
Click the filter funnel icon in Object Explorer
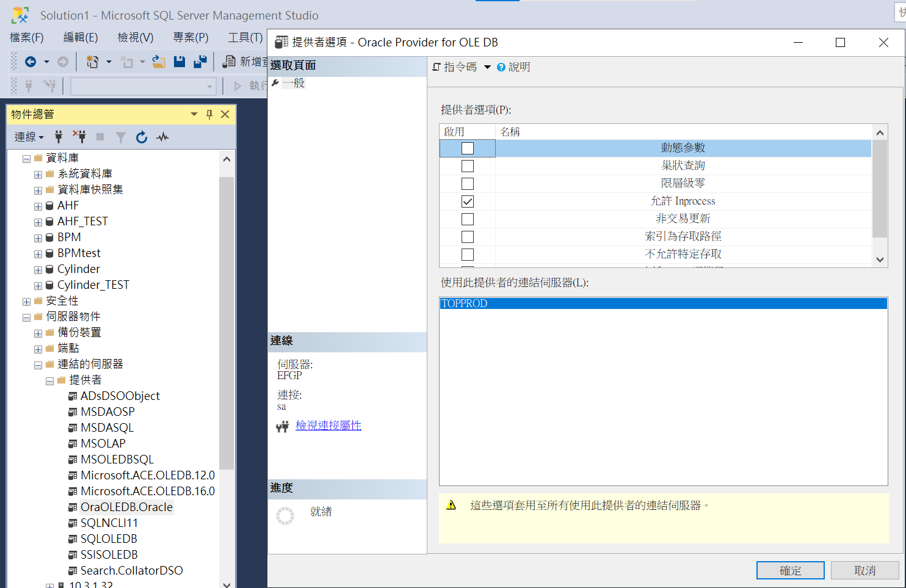click(x=121, y=137)
